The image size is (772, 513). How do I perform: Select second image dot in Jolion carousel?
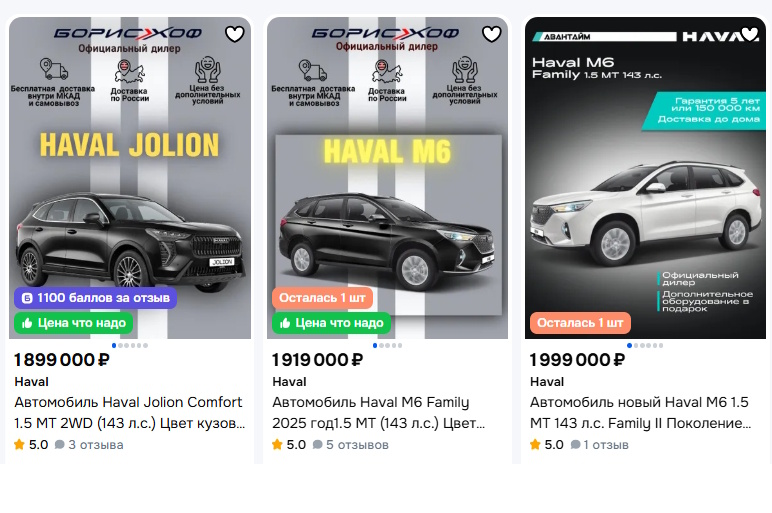(x=121, y=346)
